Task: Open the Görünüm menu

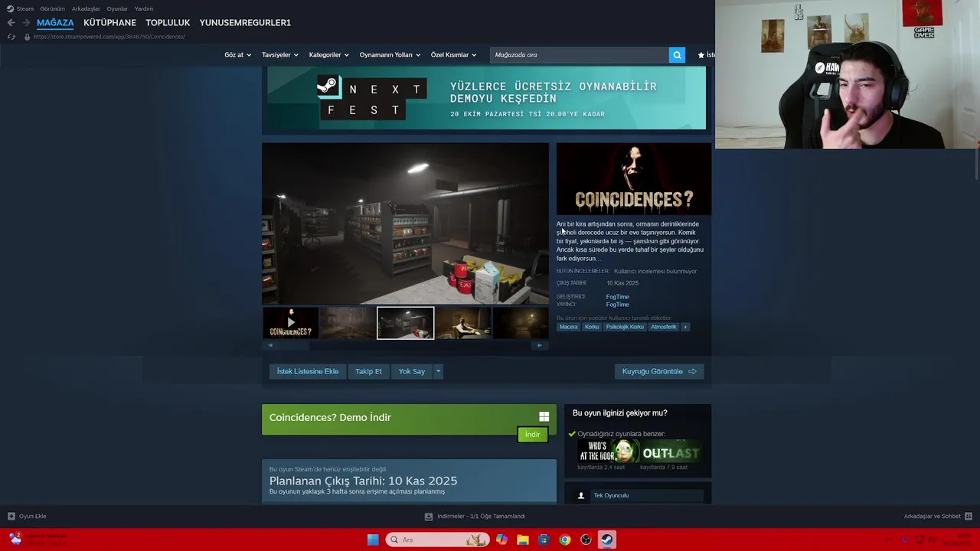Action: click(x=52, y=8)
